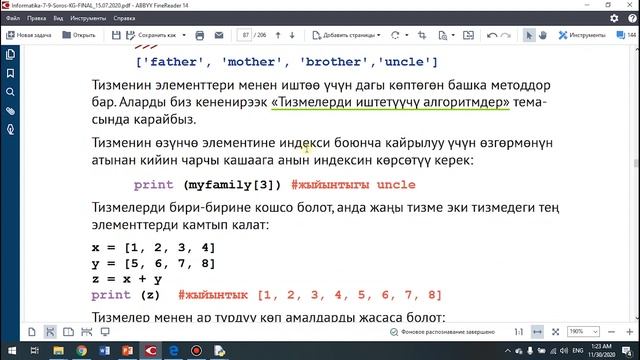The height and width of the screenshot is (360, 640).
Task: Show the Pages panel in the sidebar
Action: (x=10, y=54)
